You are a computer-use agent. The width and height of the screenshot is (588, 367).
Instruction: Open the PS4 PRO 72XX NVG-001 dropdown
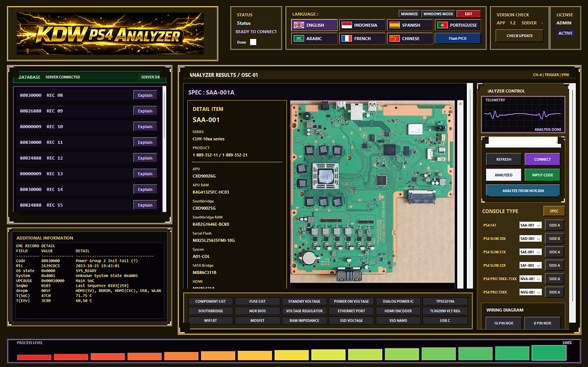[530, 292]
